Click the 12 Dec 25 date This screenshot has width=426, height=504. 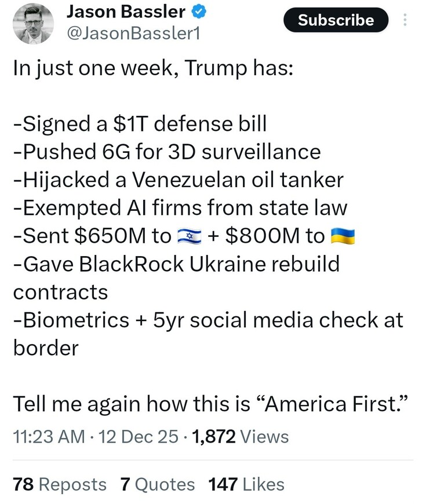pyautogui.click(x=137, y=436)
